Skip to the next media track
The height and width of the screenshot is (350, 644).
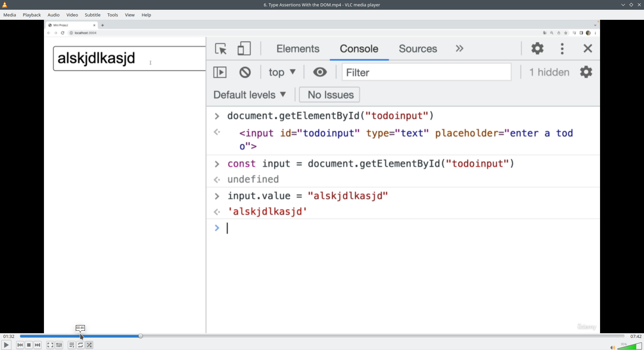(x=38, y=345)
